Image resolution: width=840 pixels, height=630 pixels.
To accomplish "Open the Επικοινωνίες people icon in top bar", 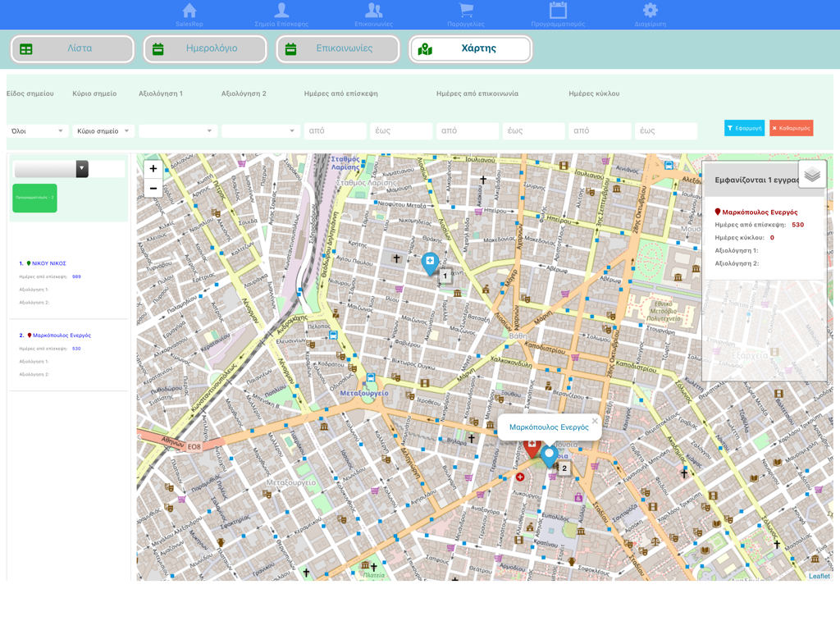I will pos(374,11).
